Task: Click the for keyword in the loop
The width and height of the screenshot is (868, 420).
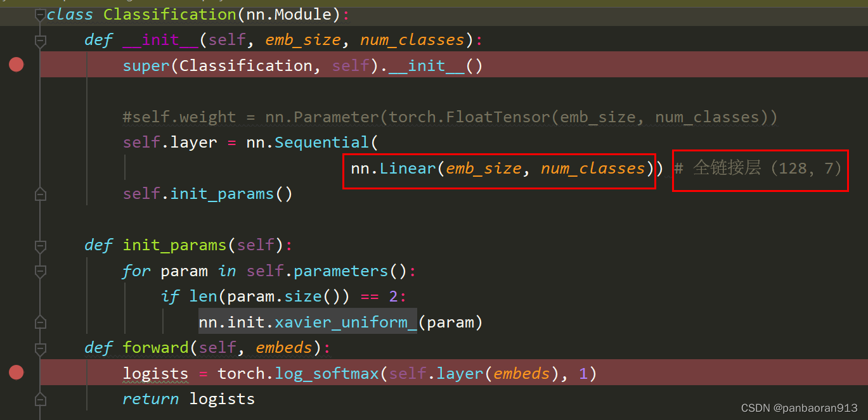Action: 136,270
